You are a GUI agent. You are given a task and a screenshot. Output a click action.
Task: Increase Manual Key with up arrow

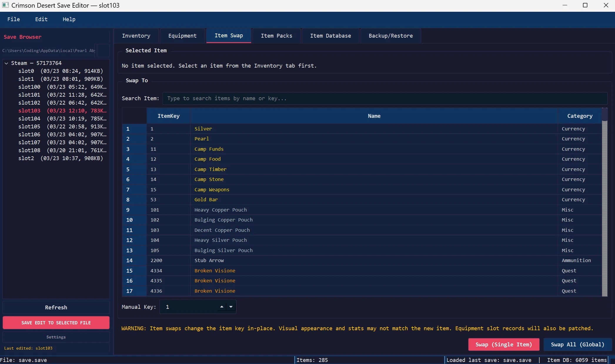point(222,307)
